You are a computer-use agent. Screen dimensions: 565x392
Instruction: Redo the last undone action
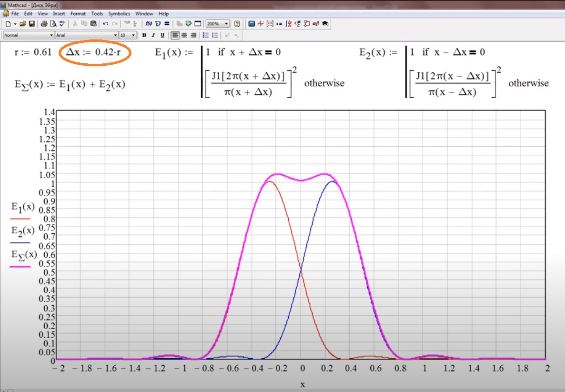115,24
